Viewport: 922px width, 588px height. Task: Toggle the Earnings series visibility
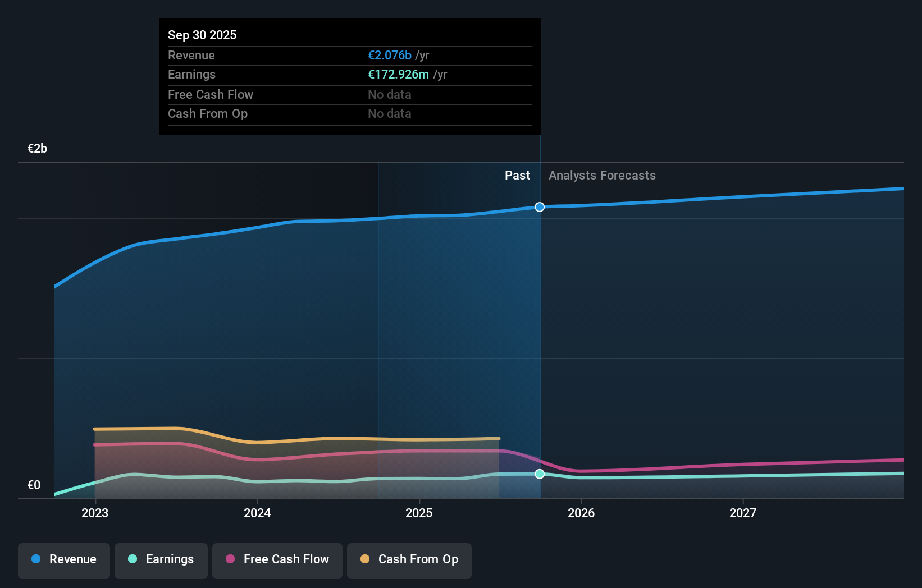[161, 559]
